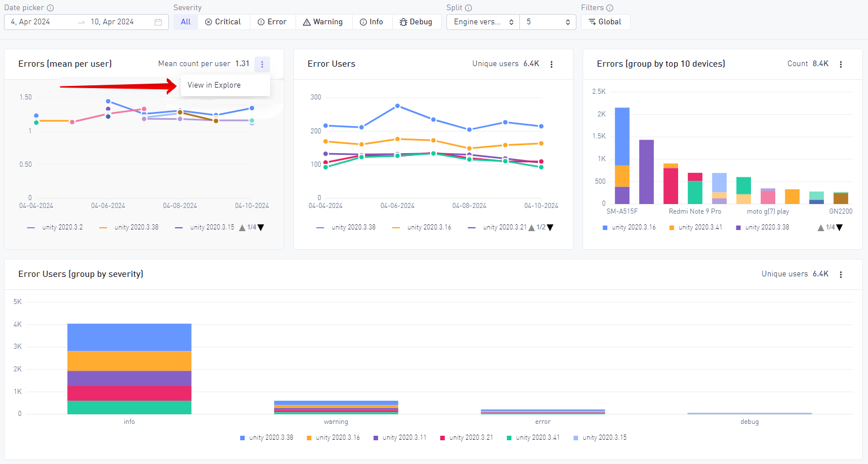Toggle unity 2020.3.16 legend in Error Users chart
Image resolution: width=868 pixels, height=464 pixels.
[x=422, y=228]
